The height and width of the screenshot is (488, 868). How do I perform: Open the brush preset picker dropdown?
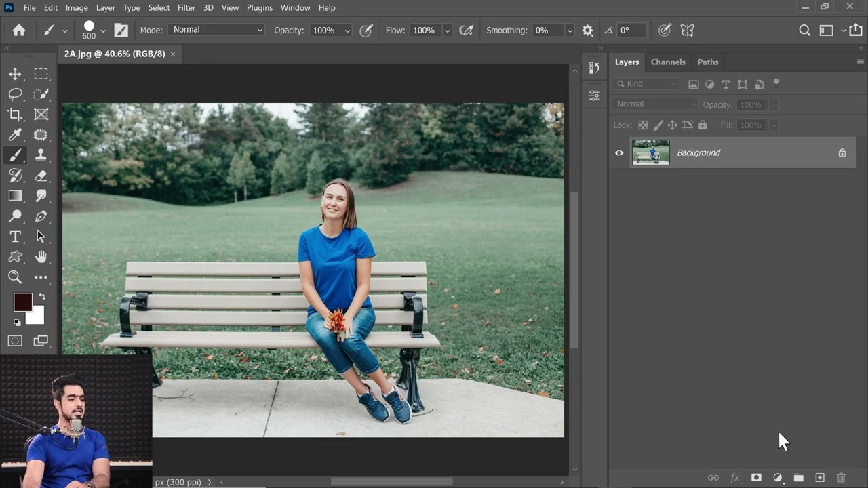click(x=103, y=30)
